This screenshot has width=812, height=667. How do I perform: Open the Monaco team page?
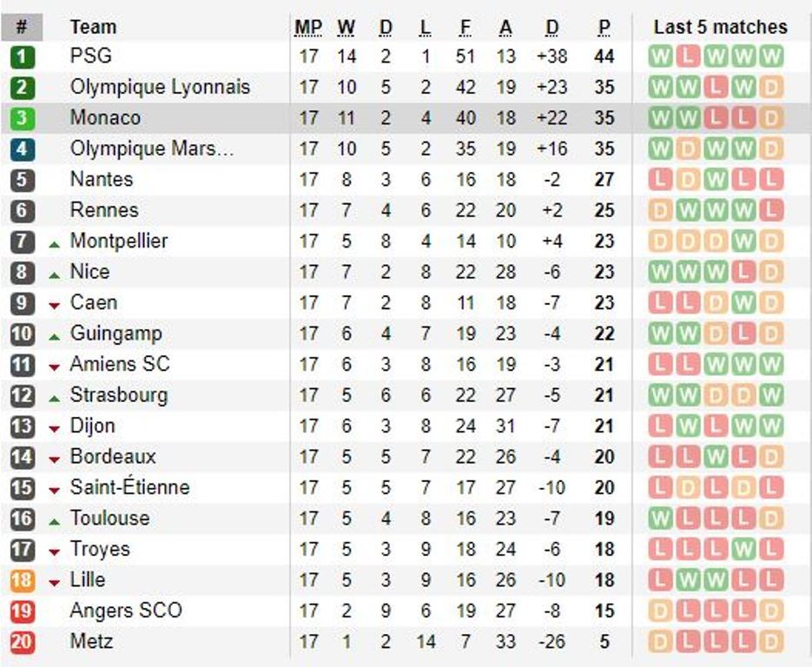[105, 118]
